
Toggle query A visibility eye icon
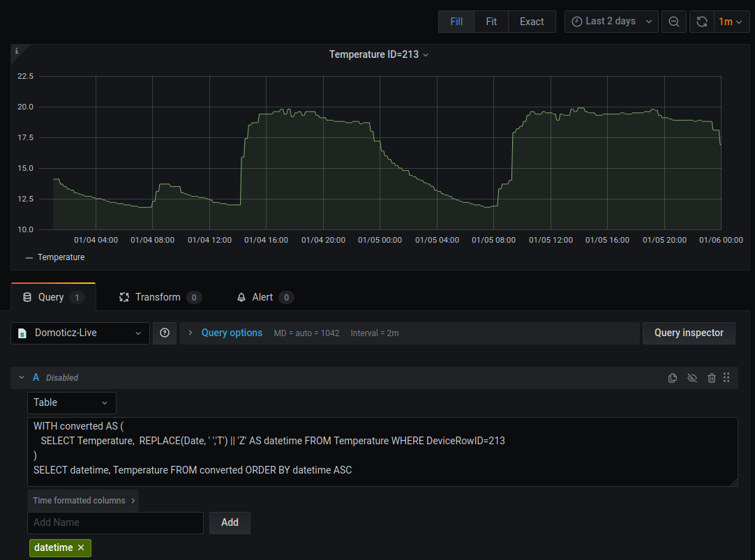[x=692, y=378]
